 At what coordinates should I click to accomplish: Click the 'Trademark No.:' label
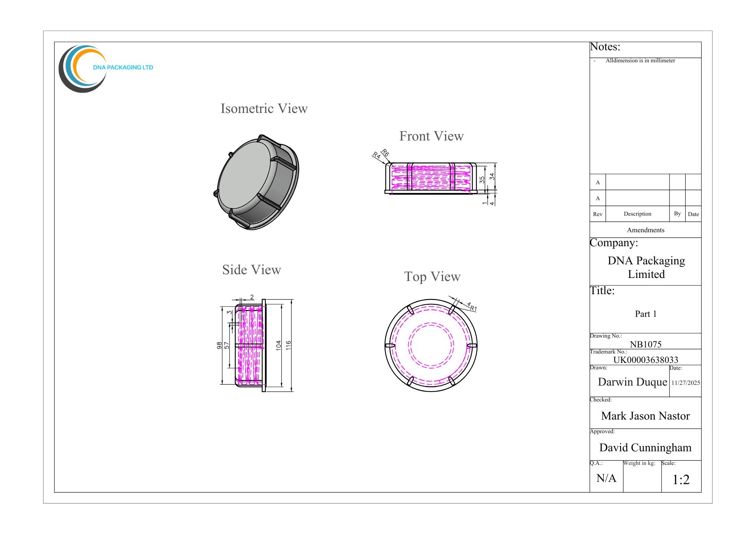(x=608, y=352)
